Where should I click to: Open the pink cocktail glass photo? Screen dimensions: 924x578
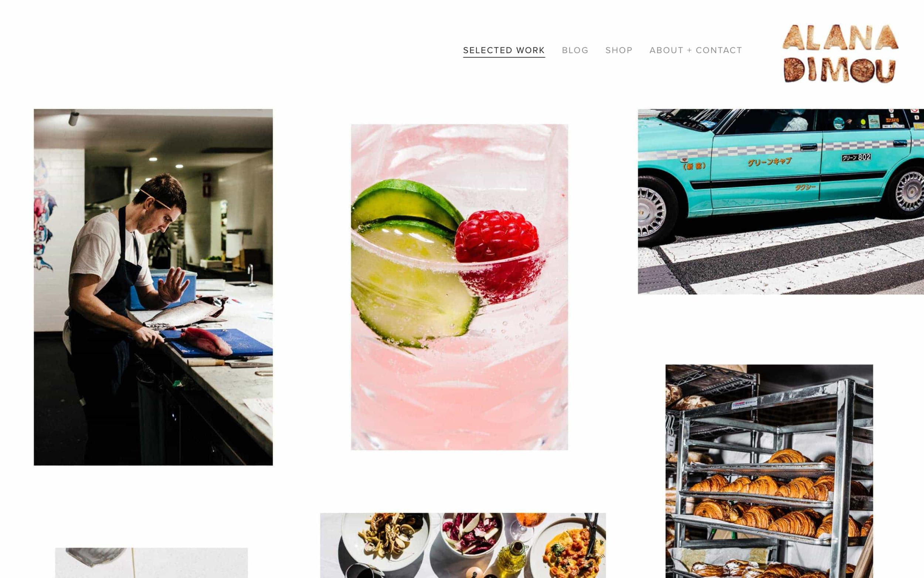[x=459, y=287]
